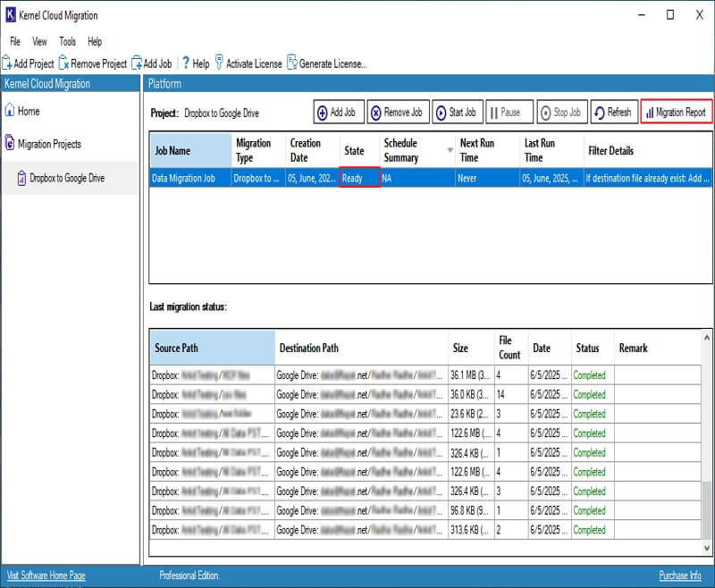Expand the Schedule Summary column dropdown arrow

[450, 150]
